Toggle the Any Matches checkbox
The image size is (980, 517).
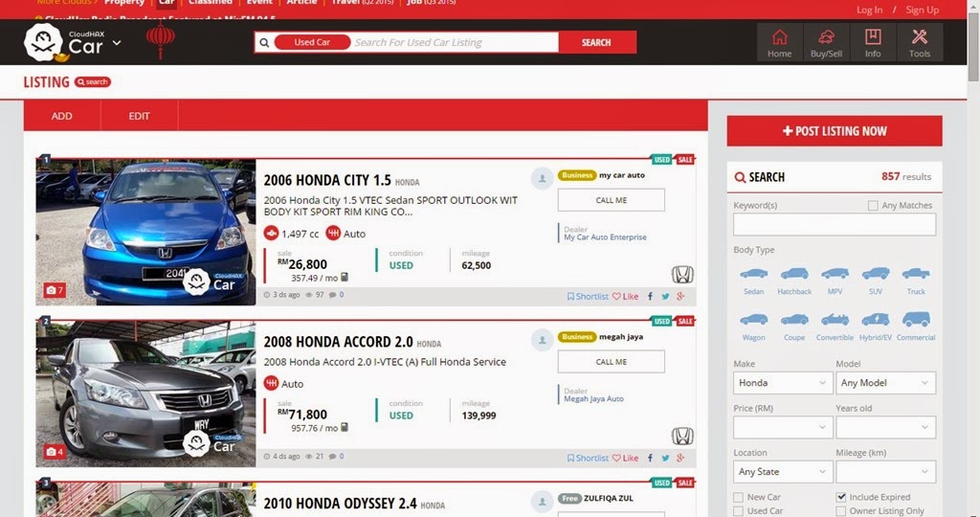873,205
